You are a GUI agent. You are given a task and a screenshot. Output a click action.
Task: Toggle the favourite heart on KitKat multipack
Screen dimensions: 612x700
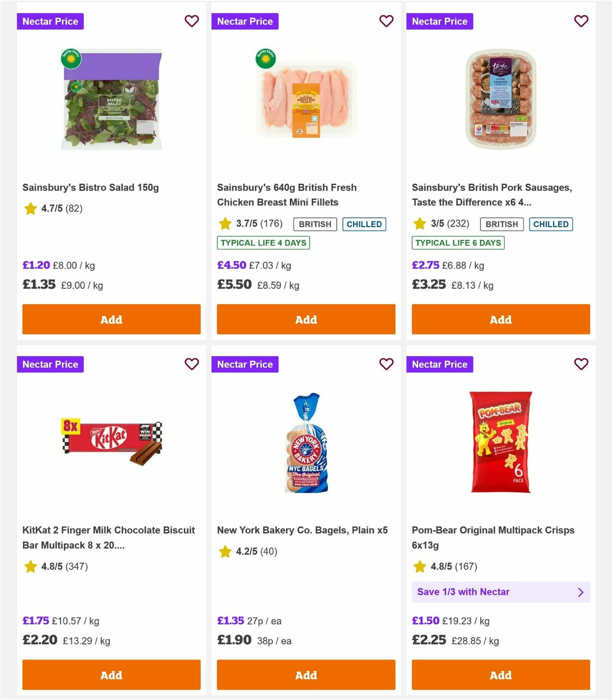coord(192,364)
